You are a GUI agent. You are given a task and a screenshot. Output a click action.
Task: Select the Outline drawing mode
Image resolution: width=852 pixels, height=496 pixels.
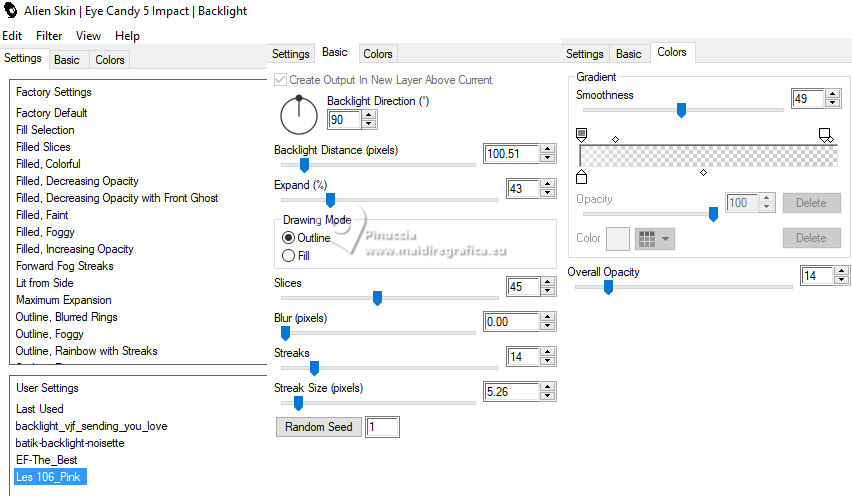pyautogui.click(x=289, y=238)
